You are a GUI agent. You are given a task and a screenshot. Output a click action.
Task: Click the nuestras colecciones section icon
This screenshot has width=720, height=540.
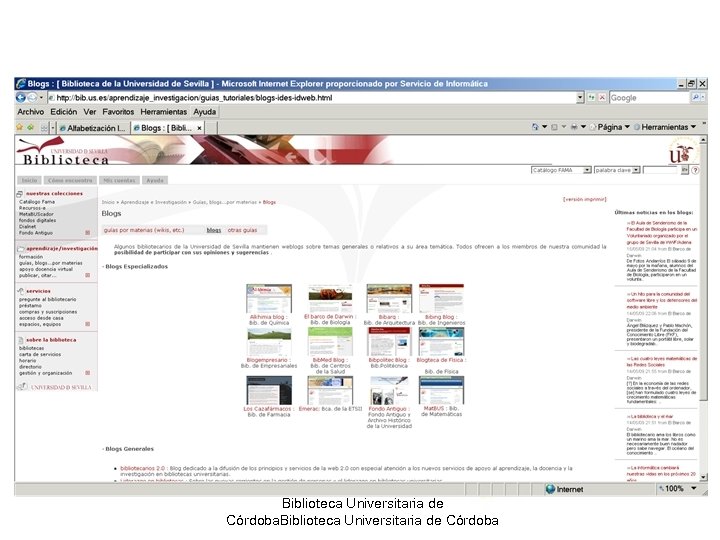[x=20, y=194]
